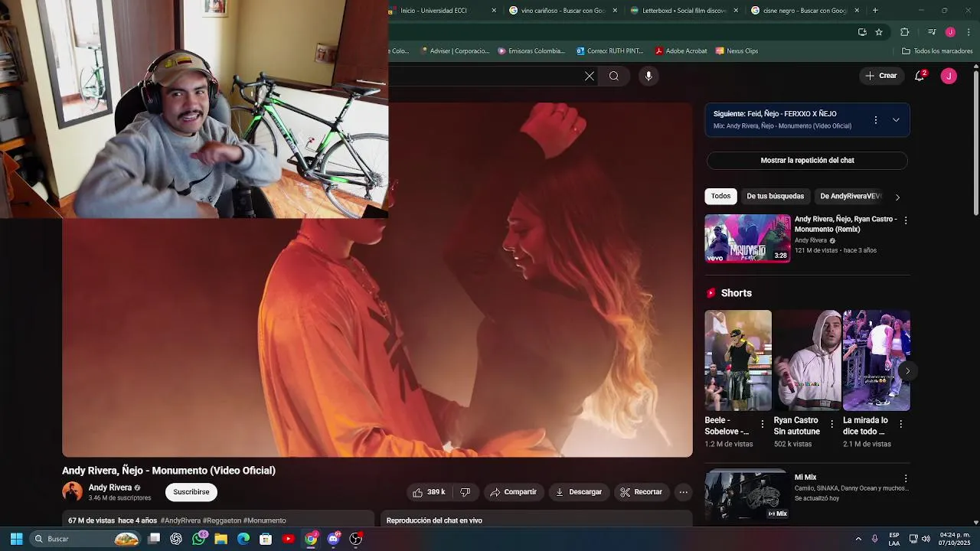Click the Descargar button
Viewport: 980px width, 551px height.
click(x=579, y=492)
